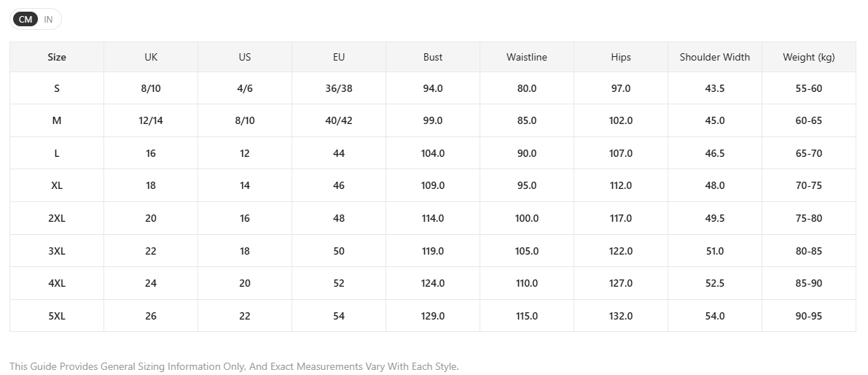Select the CM unit toggle
The height and width of the screenshot is (375, 868).
click(26, 20)
